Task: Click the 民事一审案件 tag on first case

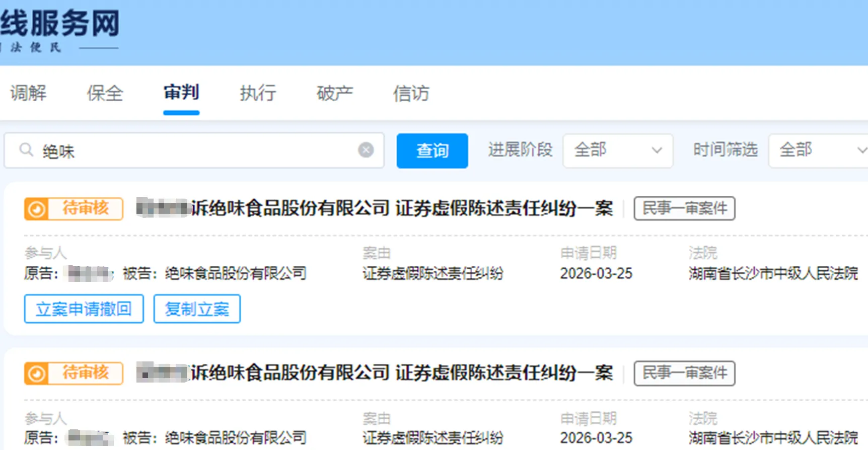Action: [685, 208]
